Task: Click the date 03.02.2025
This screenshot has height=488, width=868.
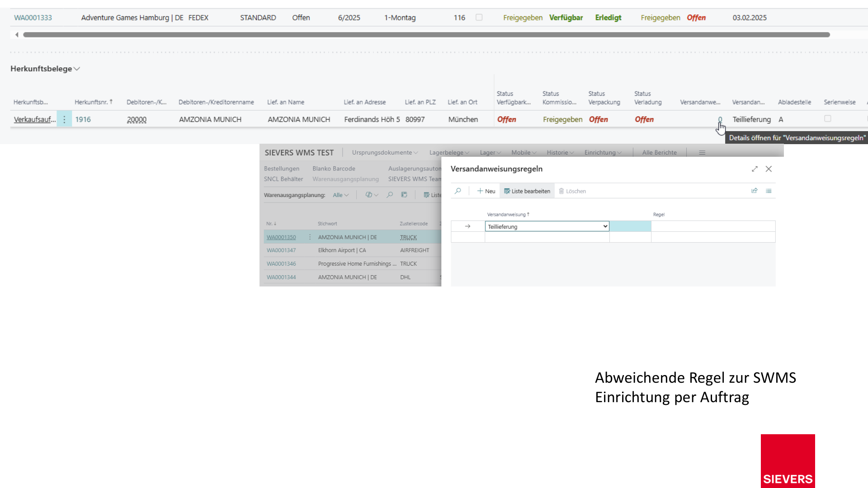Action: 750,18
